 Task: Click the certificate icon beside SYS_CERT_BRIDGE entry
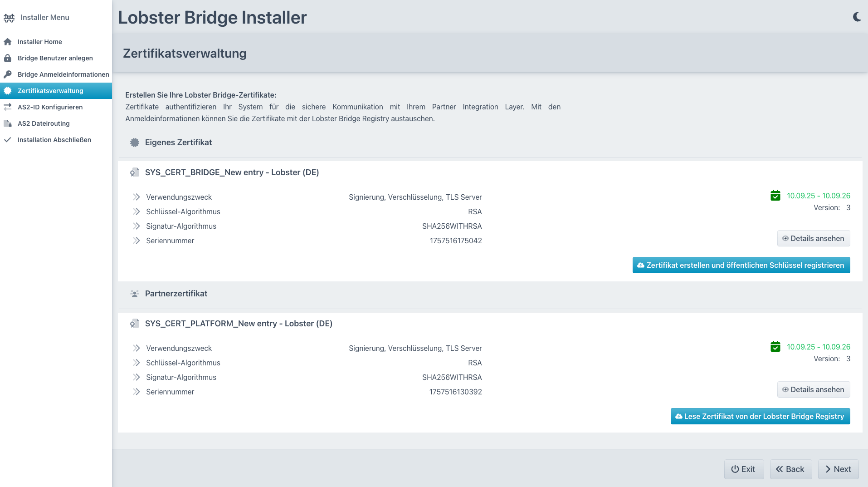tap(134, 172)
